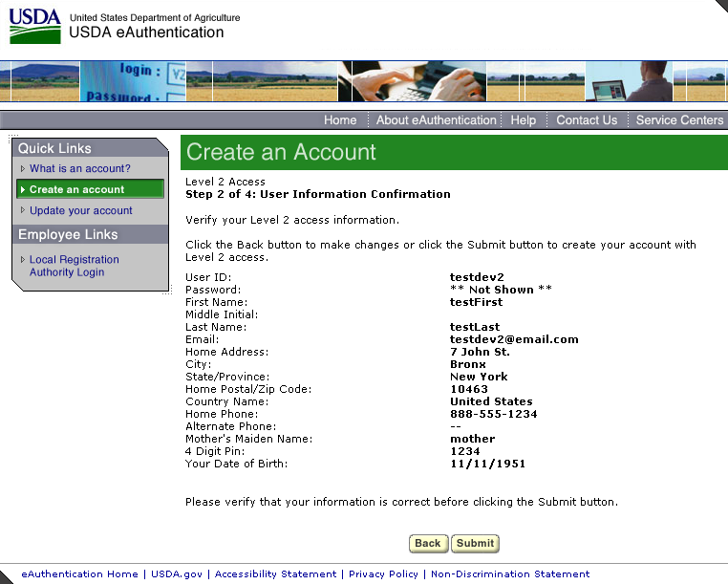The width and height of the screenshot is (728, 584).
Task: Click the 'Level 2 Access' text
Action: coord(225,182)
